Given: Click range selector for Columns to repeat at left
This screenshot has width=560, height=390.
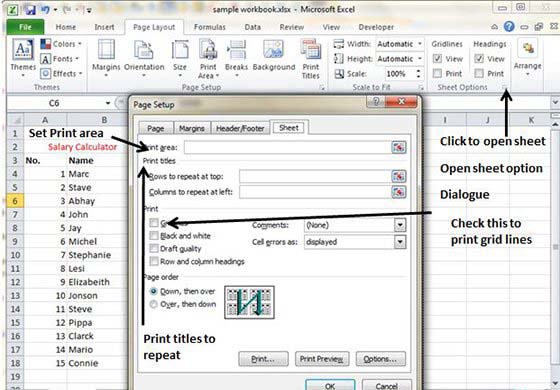Looking at the screenshot, I should pos(399,192).
